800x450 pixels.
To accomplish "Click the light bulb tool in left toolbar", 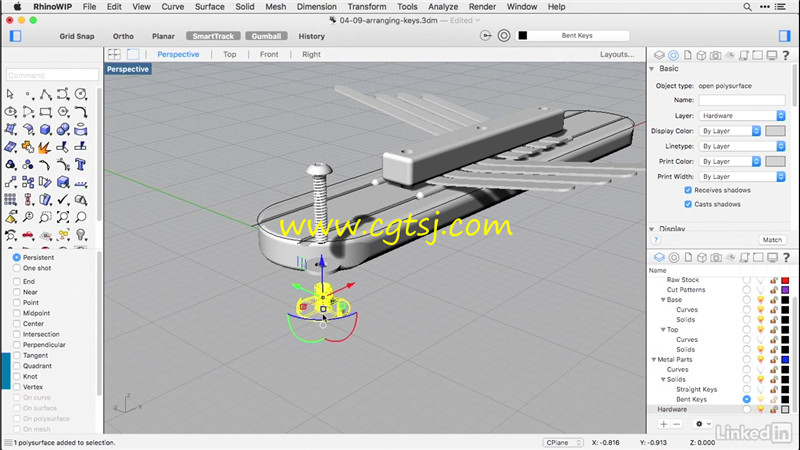I will point(81,235).
